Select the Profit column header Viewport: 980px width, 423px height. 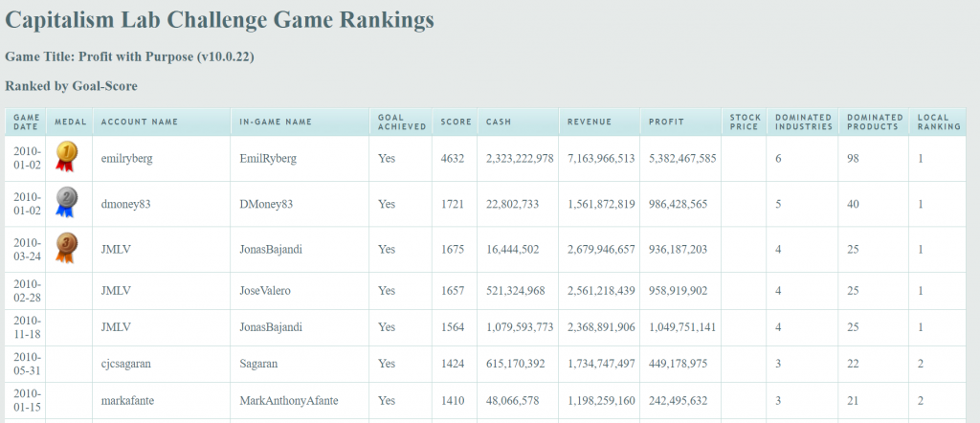click(666, 122)
